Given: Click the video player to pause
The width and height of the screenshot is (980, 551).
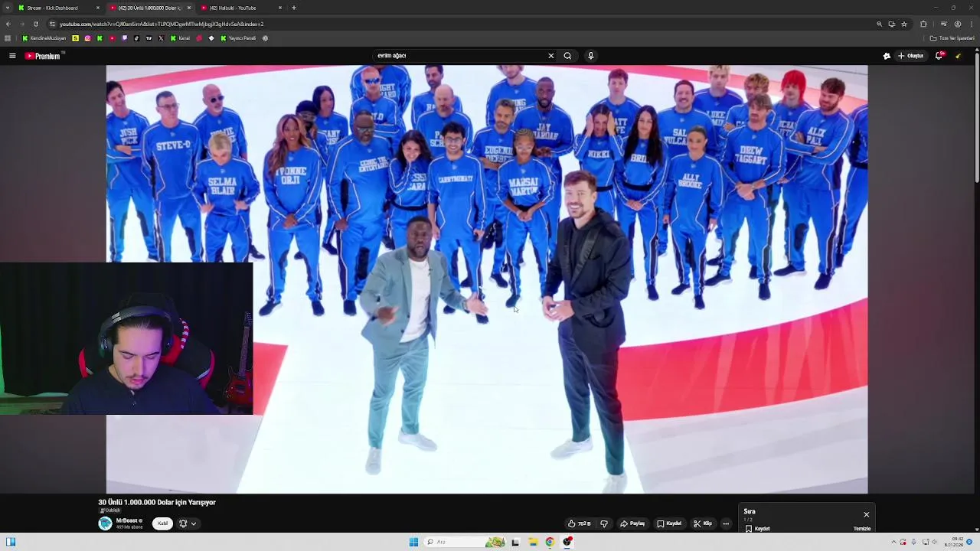Looking at the screenshot, I should coord(487,279).
